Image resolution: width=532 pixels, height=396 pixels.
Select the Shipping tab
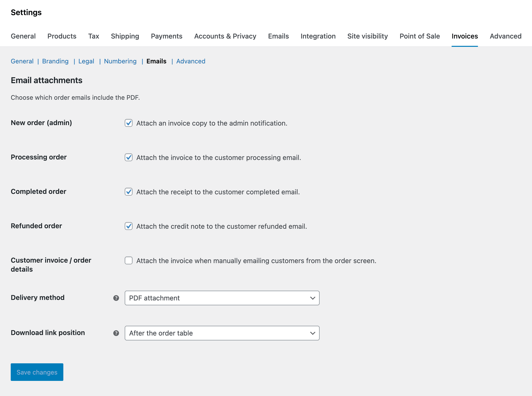click(x=125, y=36)
